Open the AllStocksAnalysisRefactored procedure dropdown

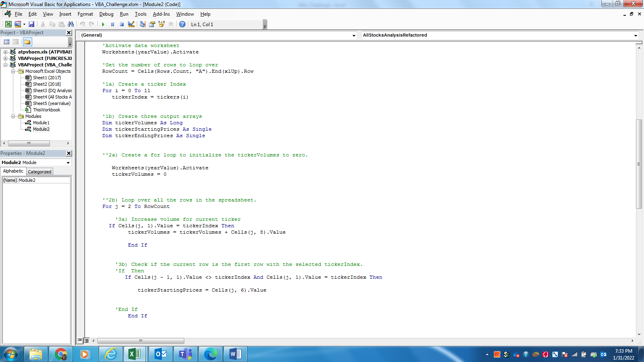635,35
